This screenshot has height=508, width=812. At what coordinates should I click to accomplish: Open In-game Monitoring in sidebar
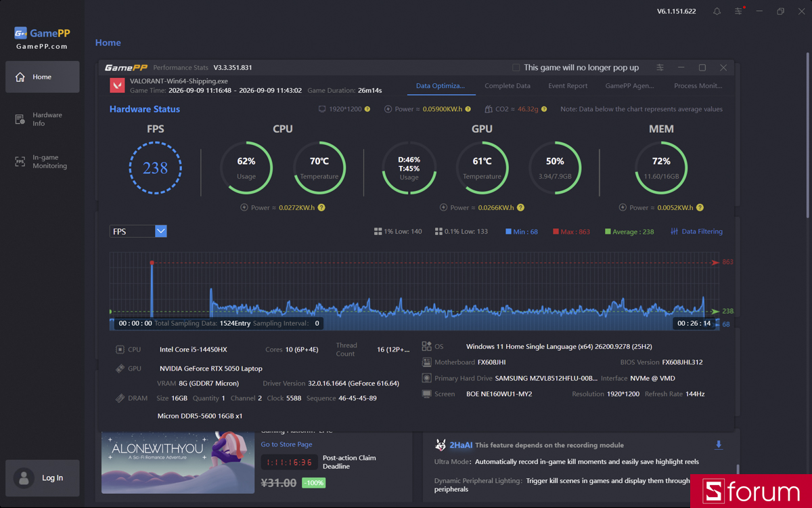tap(43, 161)
